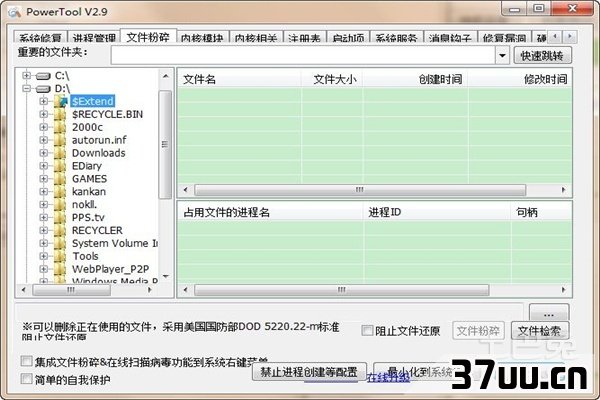The height and width of the screenshot is (400, 600).
Task: Expand the $RECYCLE.BIN folder node
Action: tap(44, 114)
